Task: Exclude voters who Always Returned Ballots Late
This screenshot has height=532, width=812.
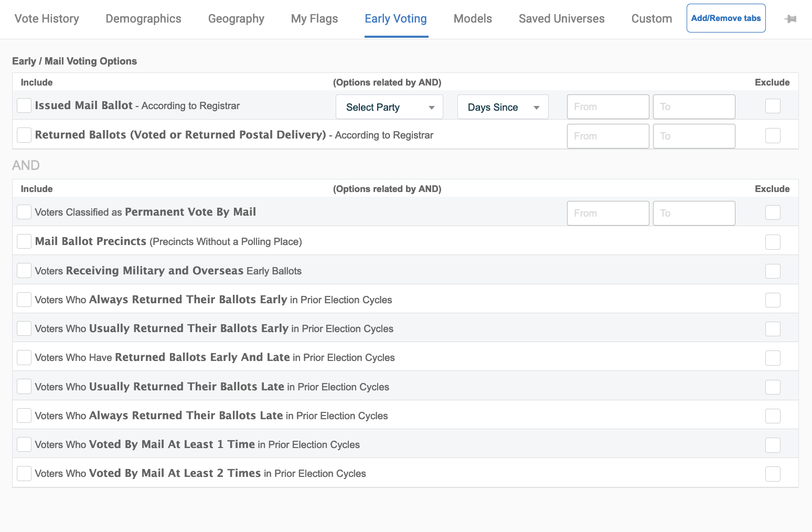Action: pyautogui.click(x=773, y=416)
